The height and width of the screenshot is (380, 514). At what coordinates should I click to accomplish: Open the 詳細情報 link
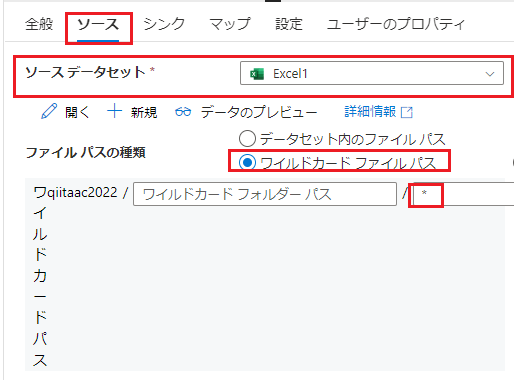[370, 111]
